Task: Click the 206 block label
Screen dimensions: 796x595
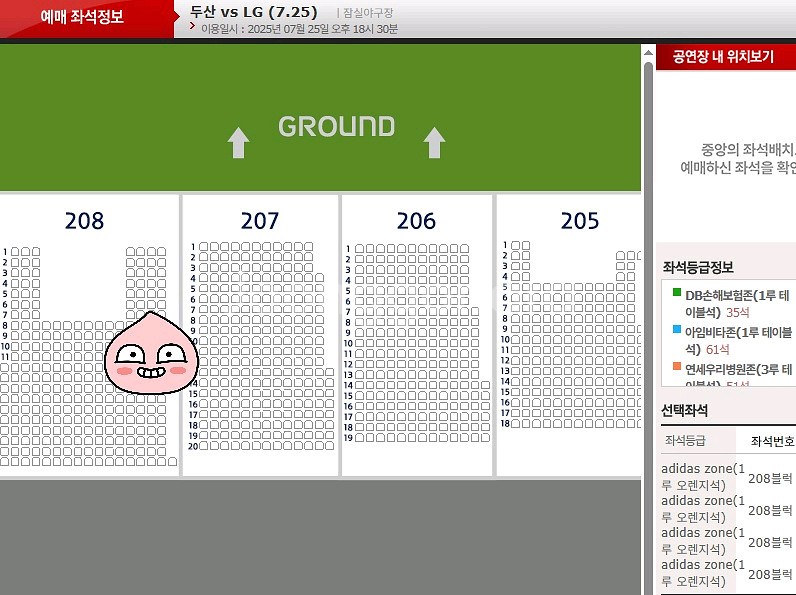Action: point(416,221)
